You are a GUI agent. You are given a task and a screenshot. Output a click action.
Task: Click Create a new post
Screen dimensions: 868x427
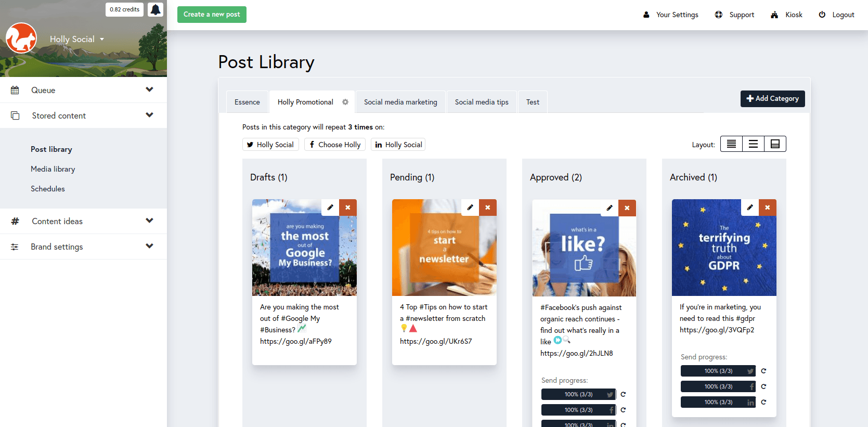(x=212, y=15)
